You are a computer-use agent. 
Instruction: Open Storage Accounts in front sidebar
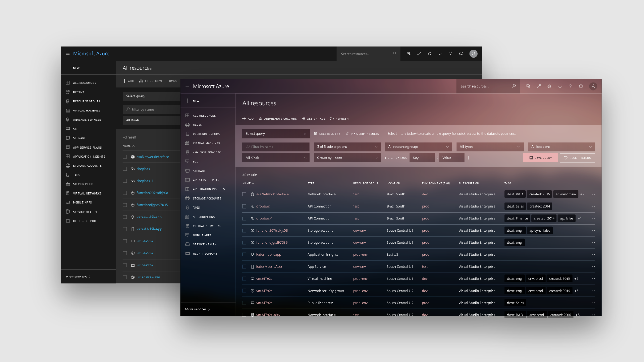(x=203, y=198)
